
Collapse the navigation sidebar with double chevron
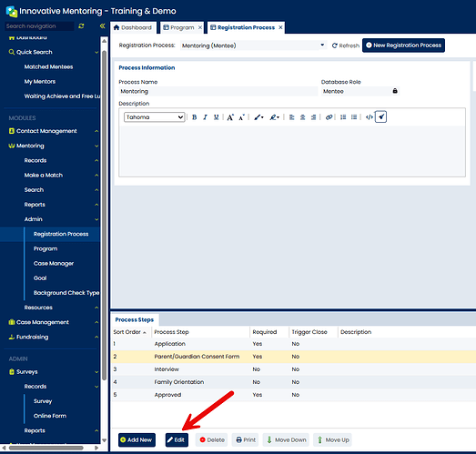click(102, 26)
